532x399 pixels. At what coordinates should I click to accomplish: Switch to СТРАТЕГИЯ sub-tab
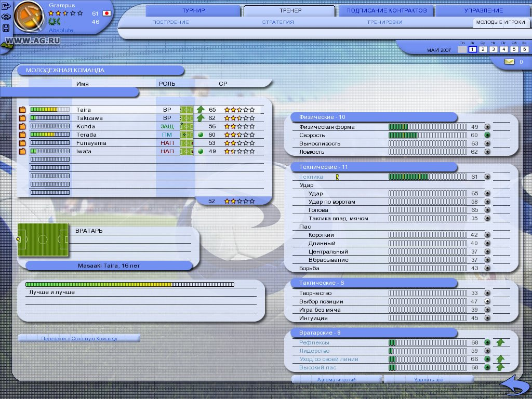tap(278, 22)
